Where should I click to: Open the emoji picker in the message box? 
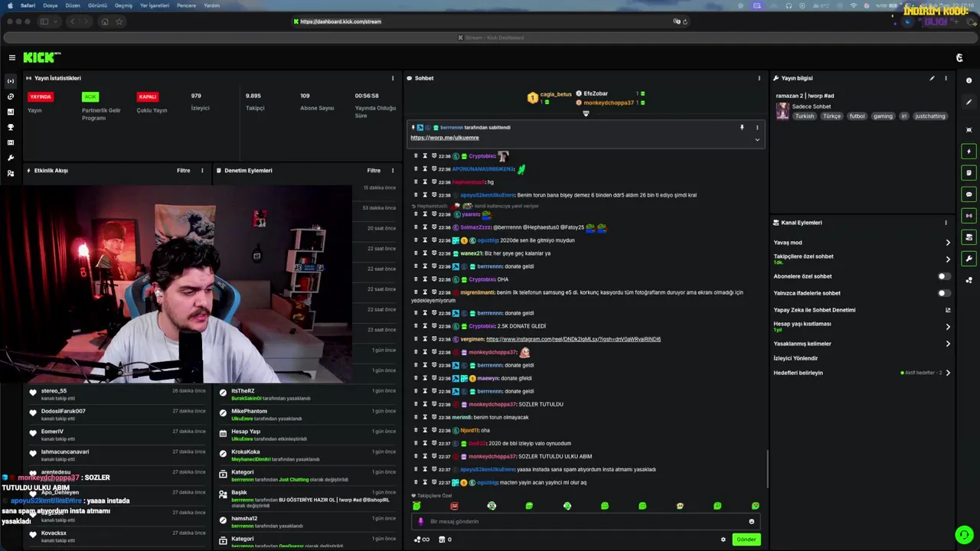point(751,521)
